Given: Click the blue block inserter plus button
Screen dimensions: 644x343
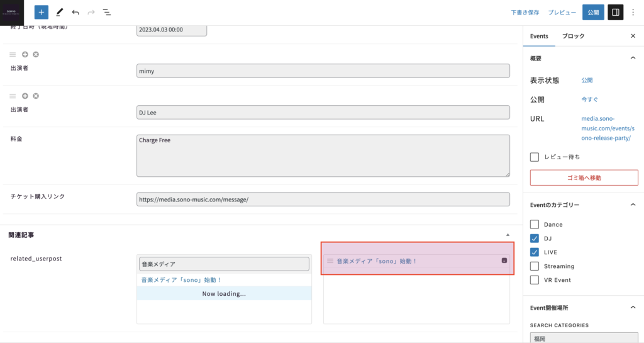Looking at the screenshot, I should 41,12.
